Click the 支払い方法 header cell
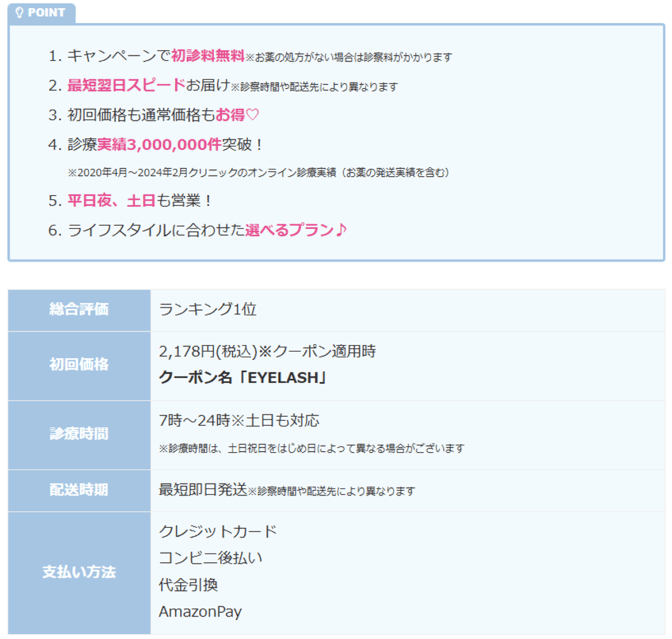The height and width of the screenshot is (639, 672). tap(79, 572)
